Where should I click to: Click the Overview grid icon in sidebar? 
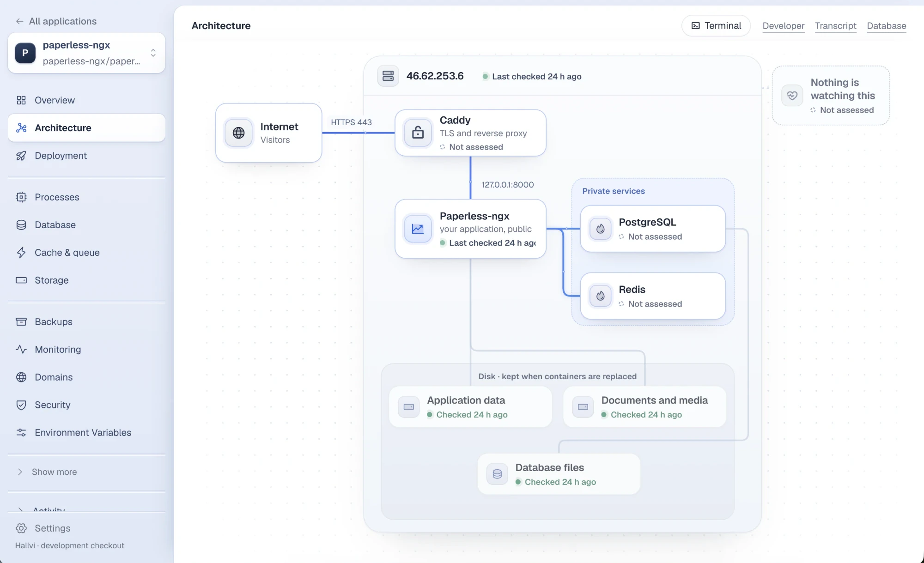pyautogui.click(x=21, y=100)
